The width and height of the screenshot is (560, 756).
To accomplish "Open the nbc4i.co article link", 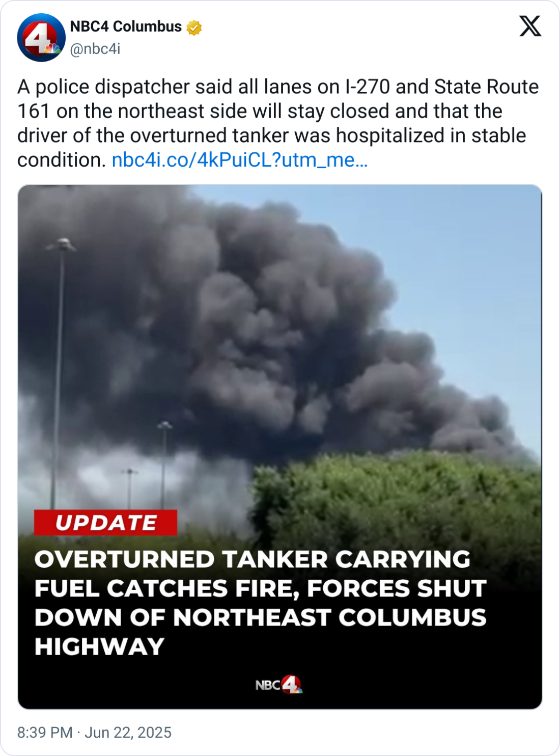I will point(239,160).
